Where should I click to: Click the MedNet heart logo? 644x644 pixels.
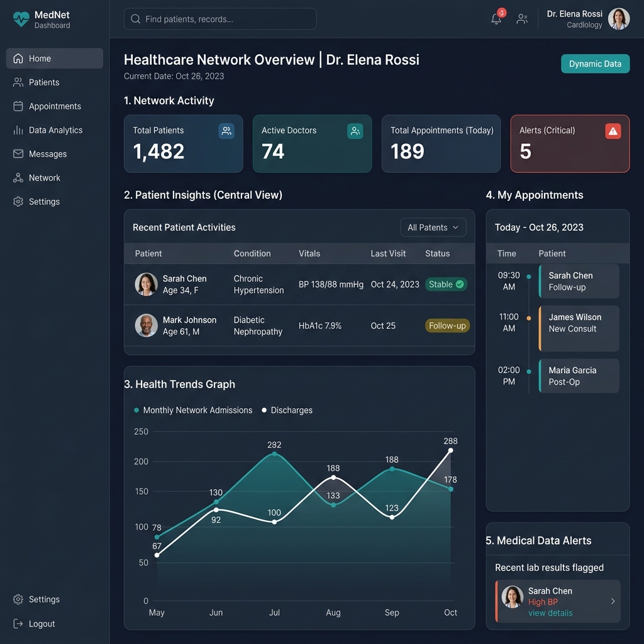(21, 19)
